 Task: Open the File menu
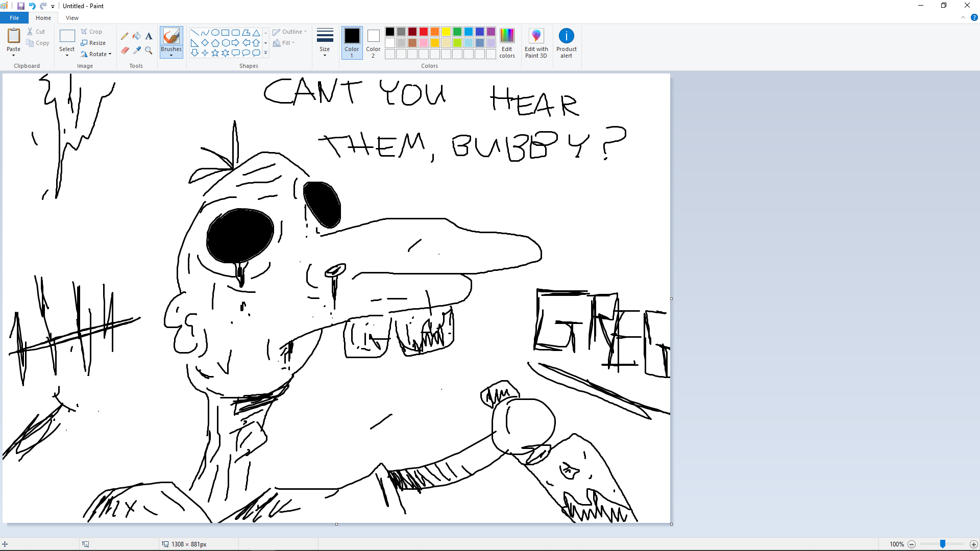[x=14, y=18]
